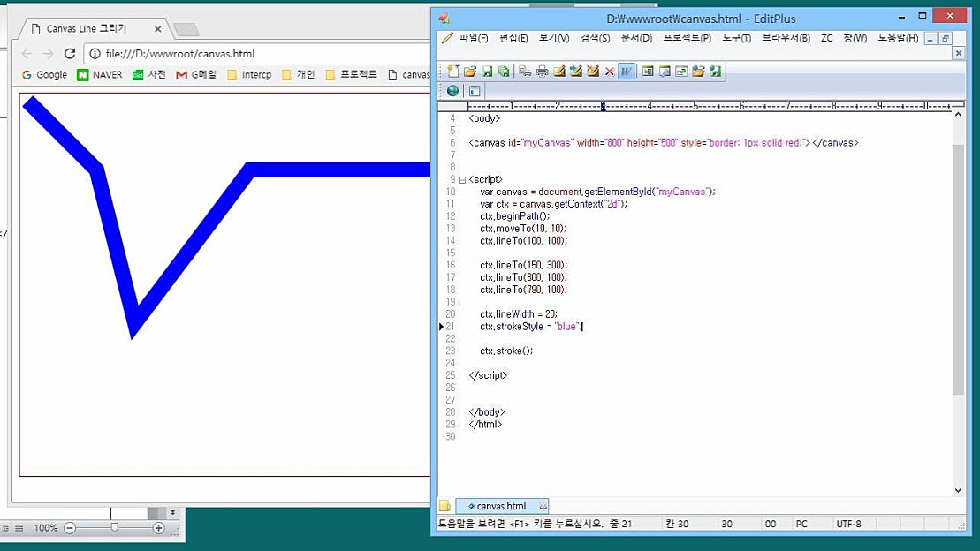Click the Save All icon
Screen dimensions: 980x551
click(x=504, y=72)
